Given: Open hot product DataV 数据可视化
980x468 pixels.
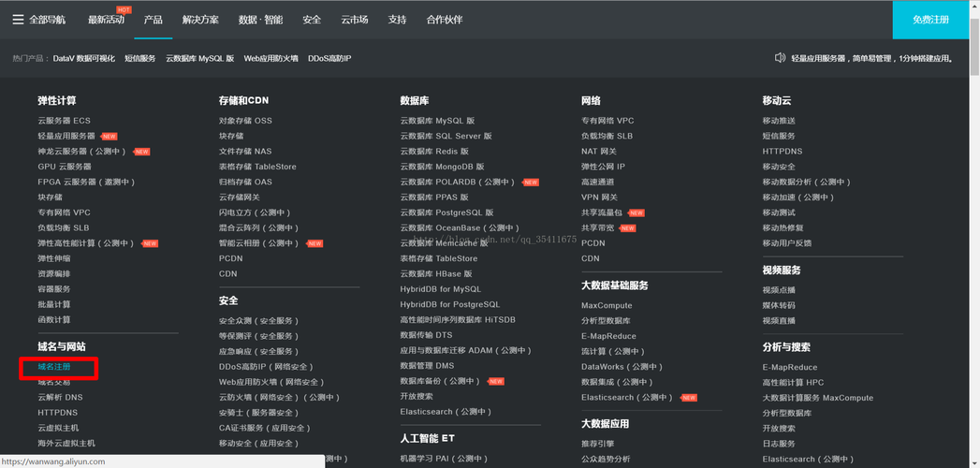Looking at the screenshot, I should tap(84, 58).
